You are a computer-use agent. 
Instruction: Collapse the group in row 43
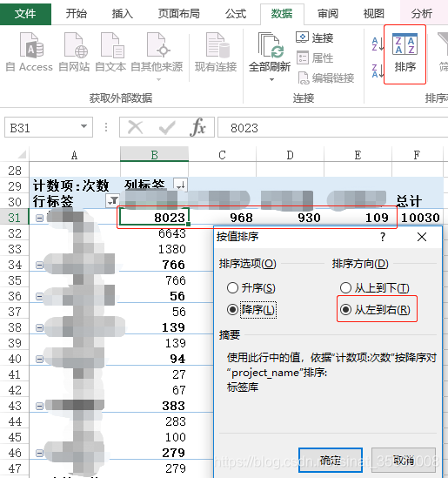[39, 406]
